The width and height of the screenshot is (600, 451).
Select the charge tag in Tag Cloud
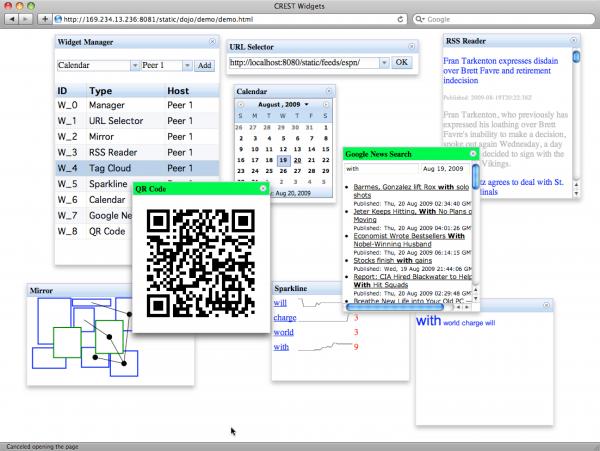tap(472, 323)
